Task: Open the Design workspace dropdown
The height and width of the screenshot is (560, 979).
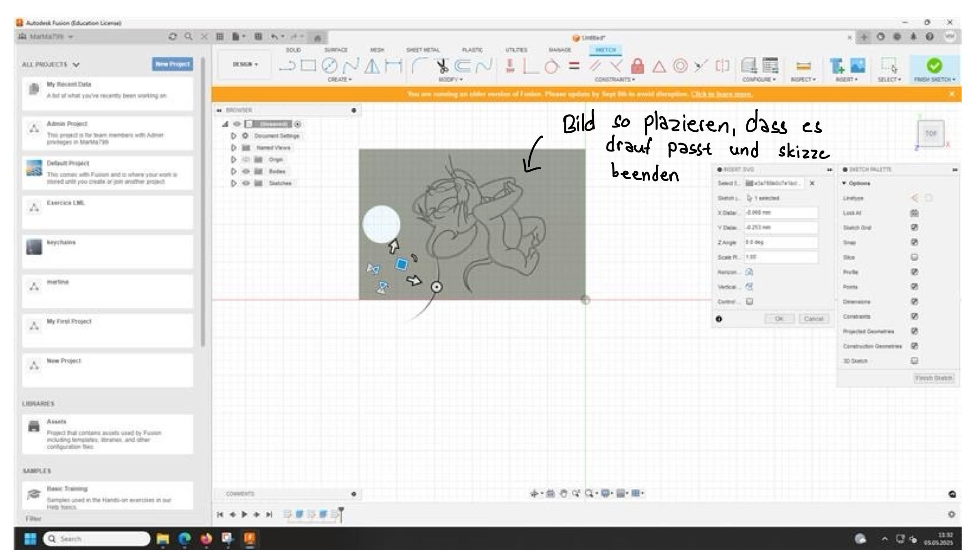Action: coord(245,64)
